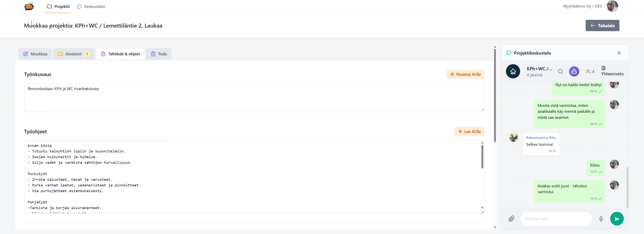The height and width of the screenshot is (234, 644).
Task: Click the green send message button
Action: (x=617, y=219)
